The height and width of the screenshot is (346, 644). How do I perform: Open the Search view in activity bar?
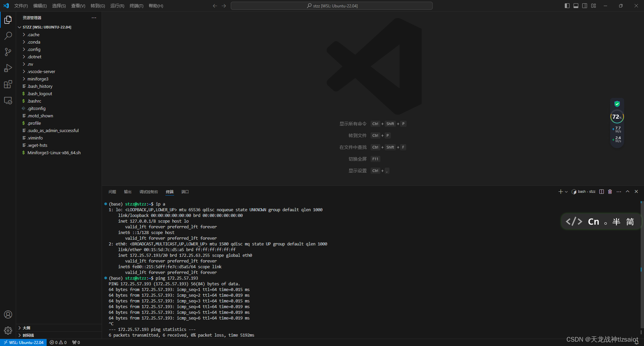coord(8,36)
